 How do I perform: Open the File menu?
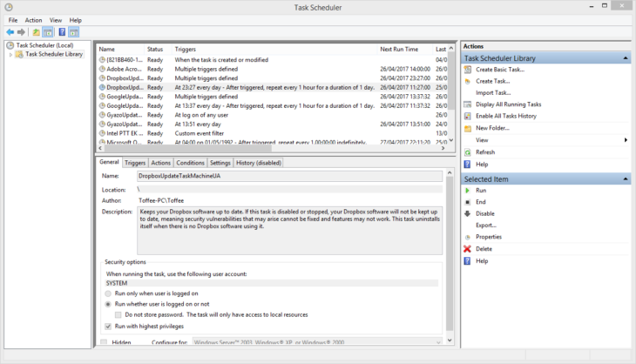[x=13, y=20]
